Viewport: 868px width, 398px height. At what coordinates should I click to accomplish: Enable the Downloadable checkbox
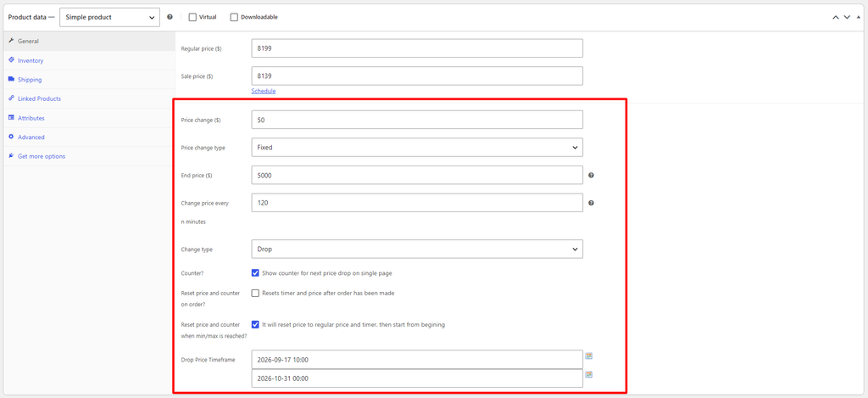click(234, 17)
